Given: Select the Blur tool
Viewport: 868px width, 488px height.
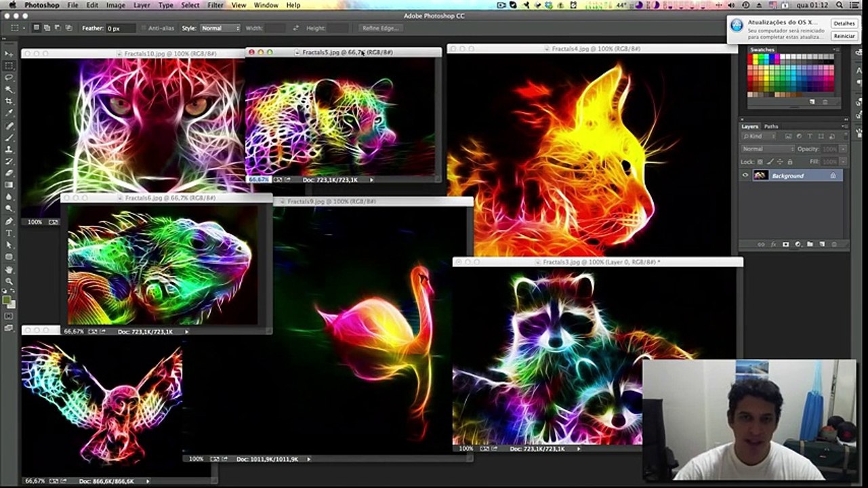Looking at the screenshot, I should [9, 197].
